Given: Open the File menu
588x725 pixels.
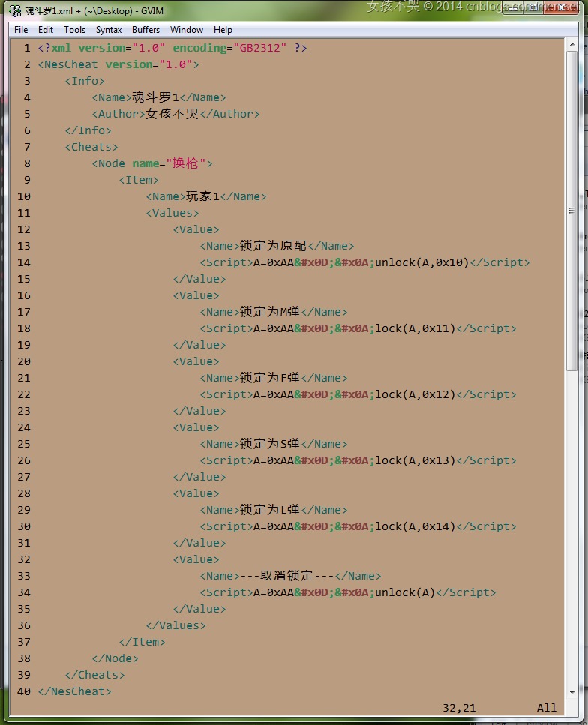Looking at the screenshot, I should (x=21, y=30).
